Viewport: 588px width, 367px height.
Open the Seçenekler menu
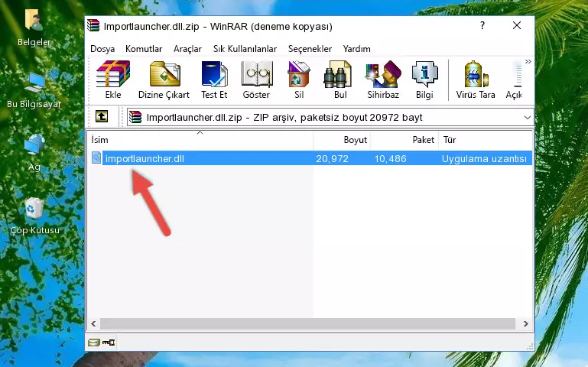310,49
